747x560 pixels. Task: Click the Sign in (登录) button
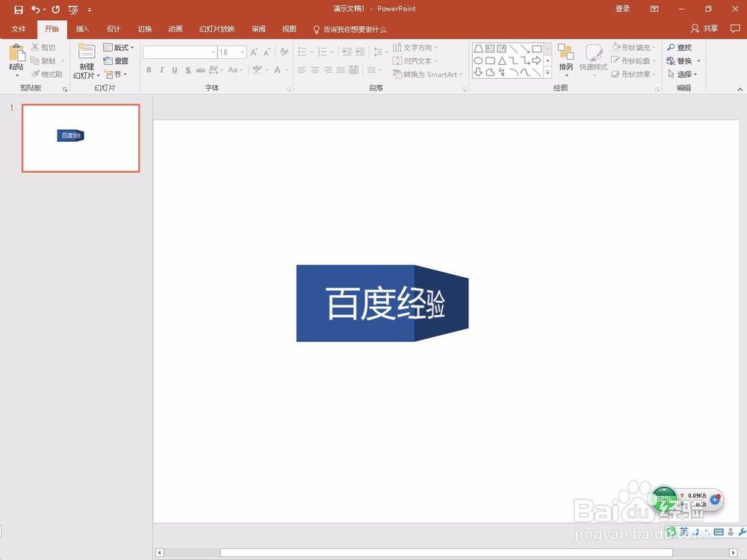pyautogui.click(x=623, y=8)
